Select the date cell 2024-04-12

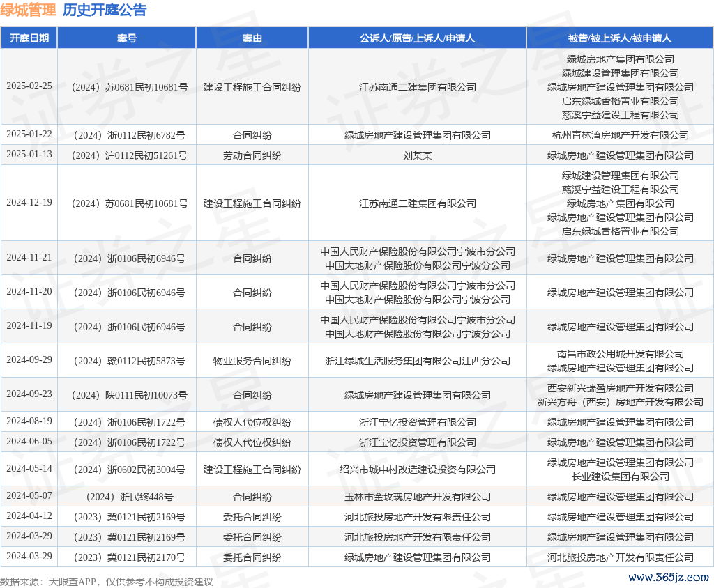click(29, 516)
